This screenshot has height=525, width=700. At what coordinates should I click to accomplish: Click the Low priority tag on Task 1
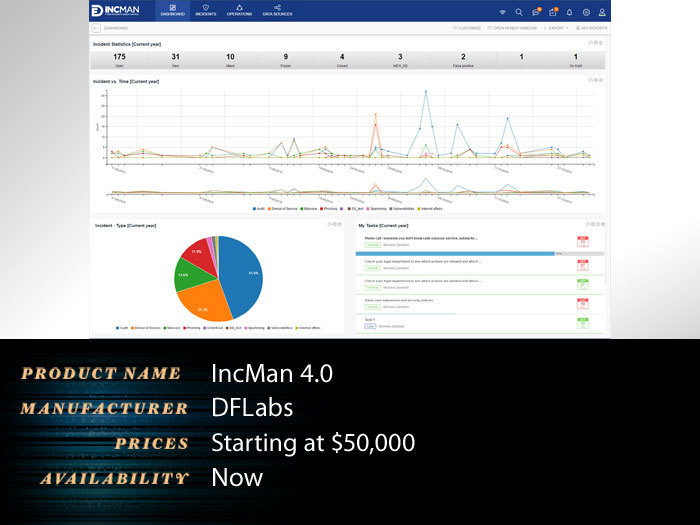click(370, 326)
